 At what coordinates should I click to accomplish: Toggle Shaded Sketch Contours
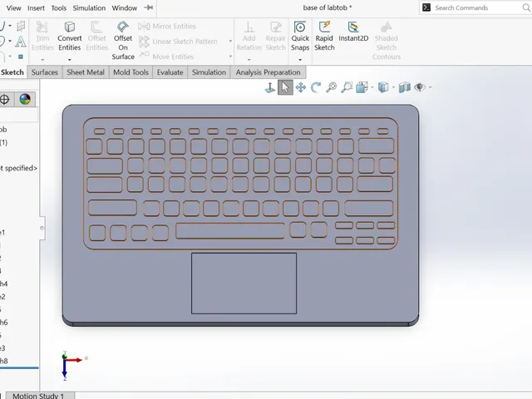click(x=386, y=41)
